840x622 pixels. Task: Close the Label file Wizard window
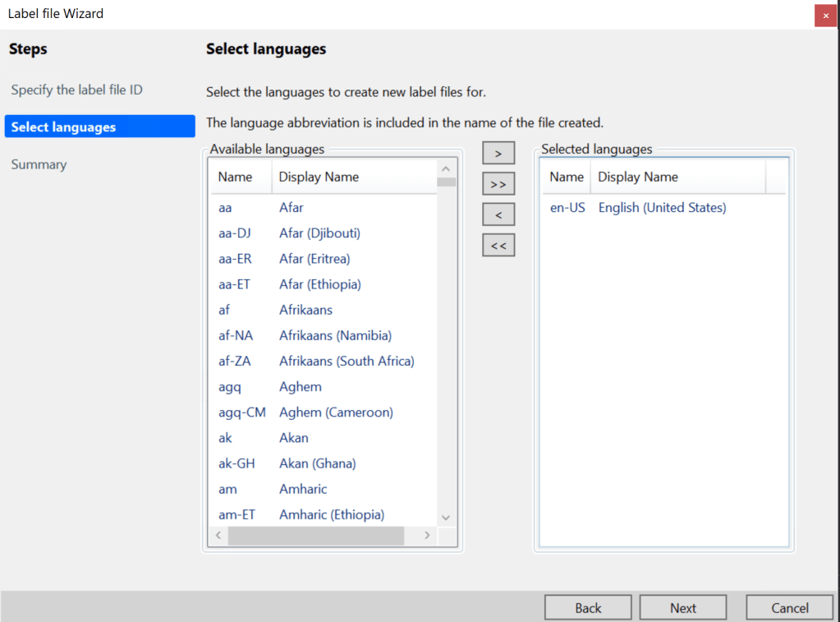tap(825, 15)
